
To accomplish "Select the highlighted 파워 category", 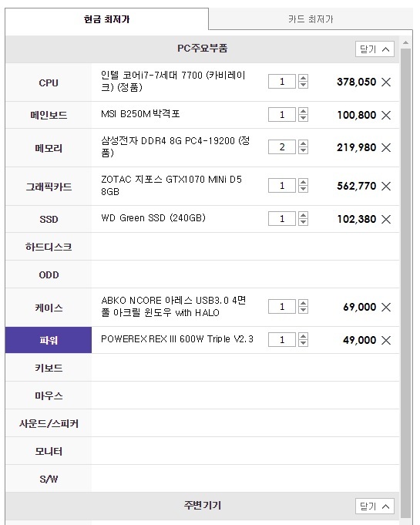I will coord(49,340).
